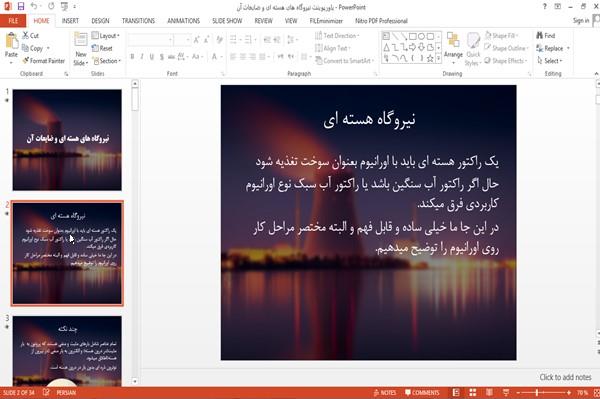Open Shape Effects dropdown
The height and width of the screenshot is (399, 600).
coord(506,61)
